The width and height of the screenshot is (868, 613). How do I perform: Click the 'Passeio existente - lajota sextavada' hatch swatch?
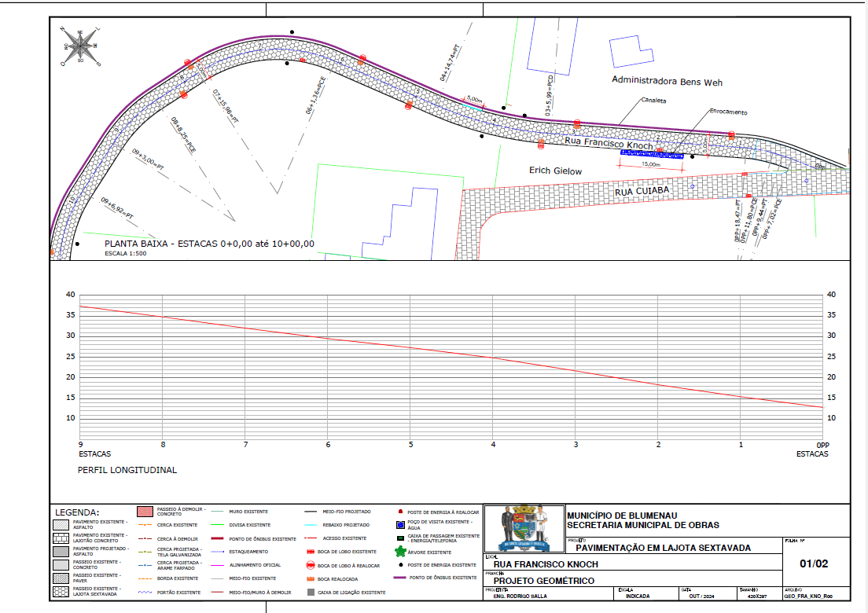(61, 591)
